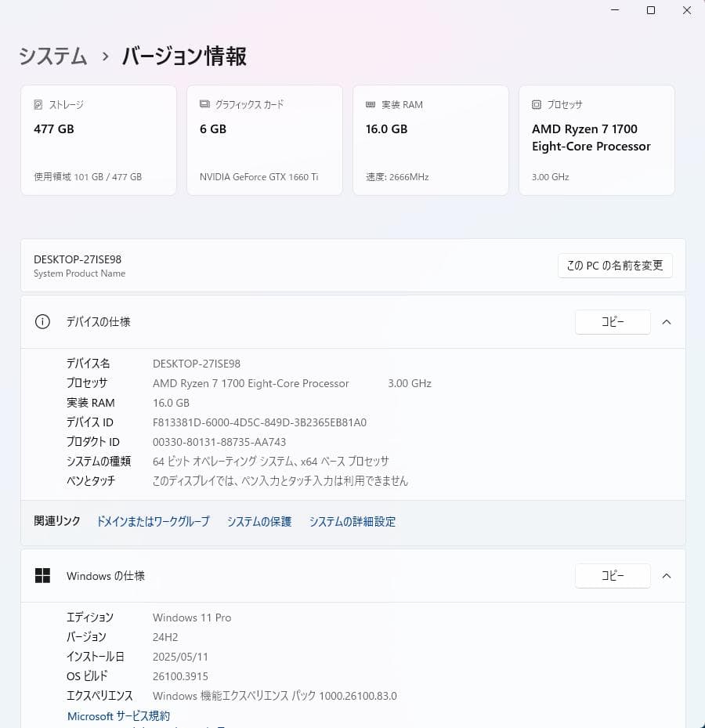Select the NVIDIA GeForce GTX 1660 Ti card
The height and width of the screenshot is (728, 705).
(x=264, y=139)
